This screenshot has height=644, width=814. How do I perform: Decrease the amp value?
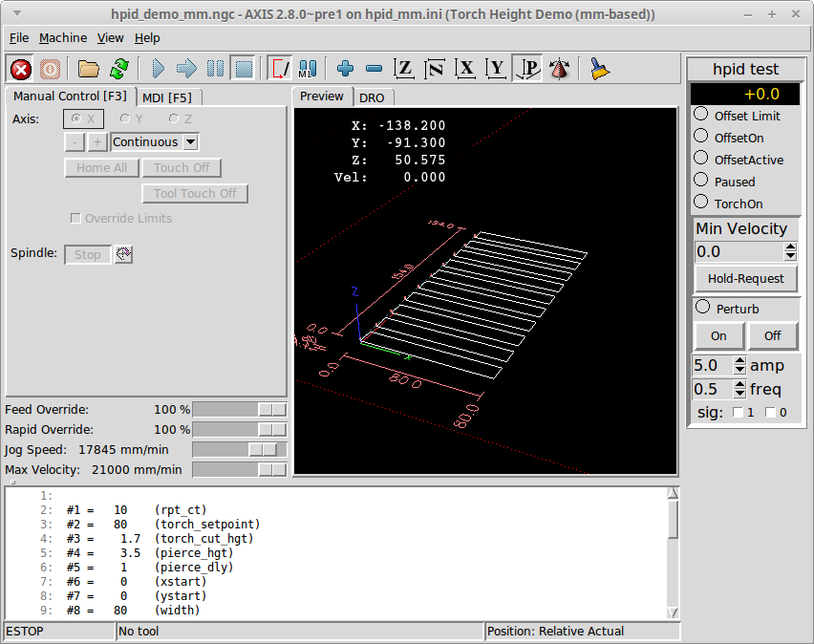739,369
